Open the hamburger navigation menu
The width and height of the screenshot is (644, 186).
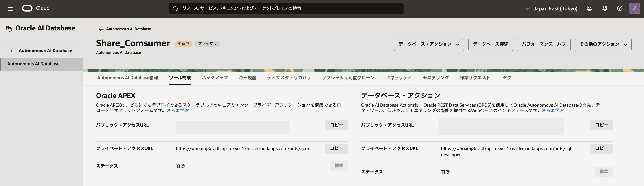pyautogui.click(x=10, y=9)
